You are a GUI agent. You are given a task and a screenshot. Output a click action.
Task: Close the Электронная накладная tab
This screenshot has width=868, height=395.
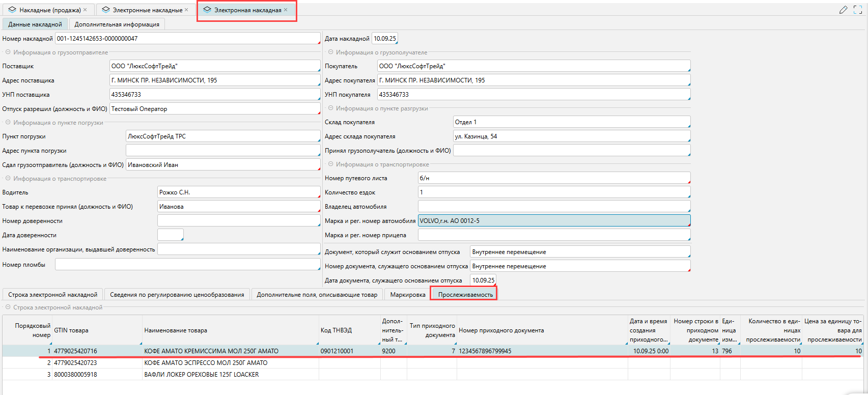point(286,10)
